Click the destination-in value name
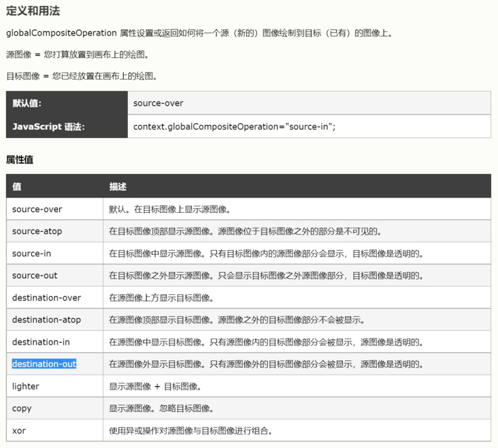Image resolution: width=498 pixels, height=448 pixels. [x=41, y=342]
